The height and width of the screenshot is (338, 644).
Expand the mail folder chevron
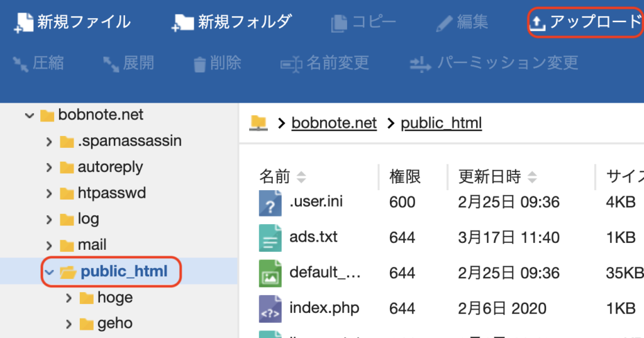pos(49,246)
